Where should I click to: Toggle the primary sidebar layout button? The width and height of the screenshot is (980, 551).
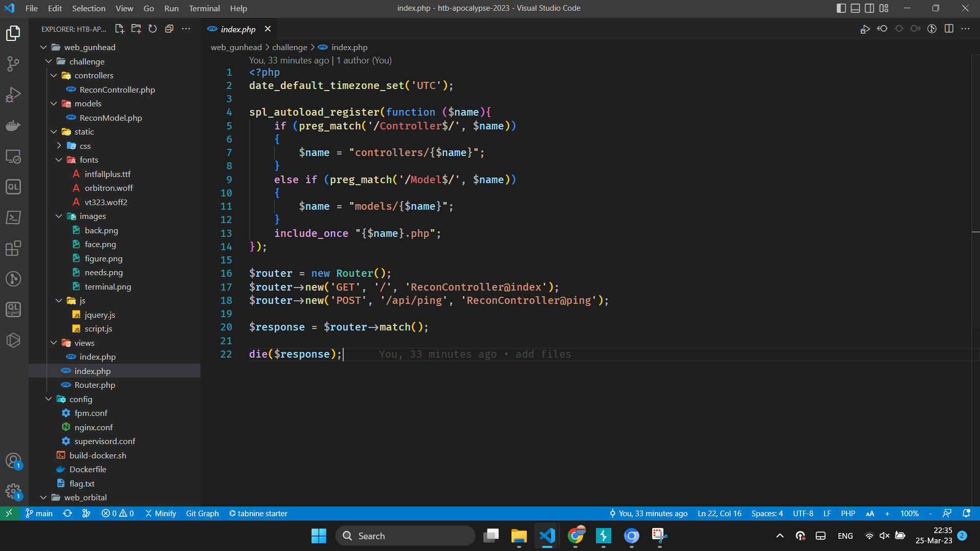point(841,8)
